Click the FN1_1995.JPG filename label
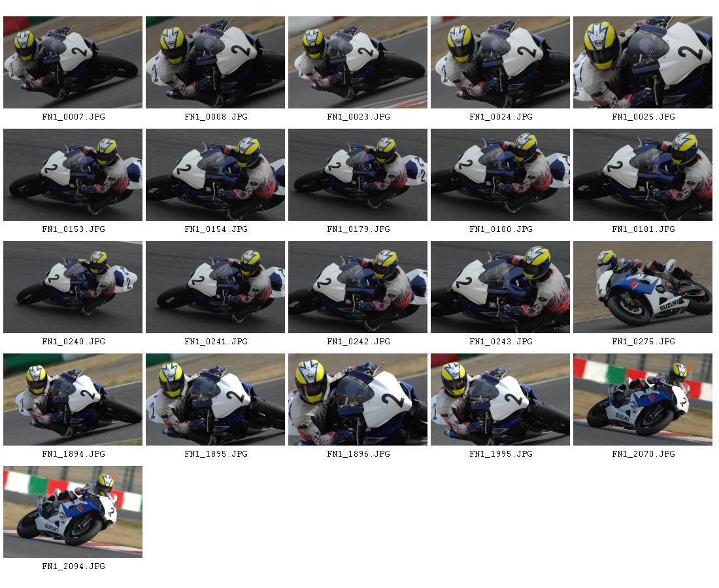 [501, 453]
